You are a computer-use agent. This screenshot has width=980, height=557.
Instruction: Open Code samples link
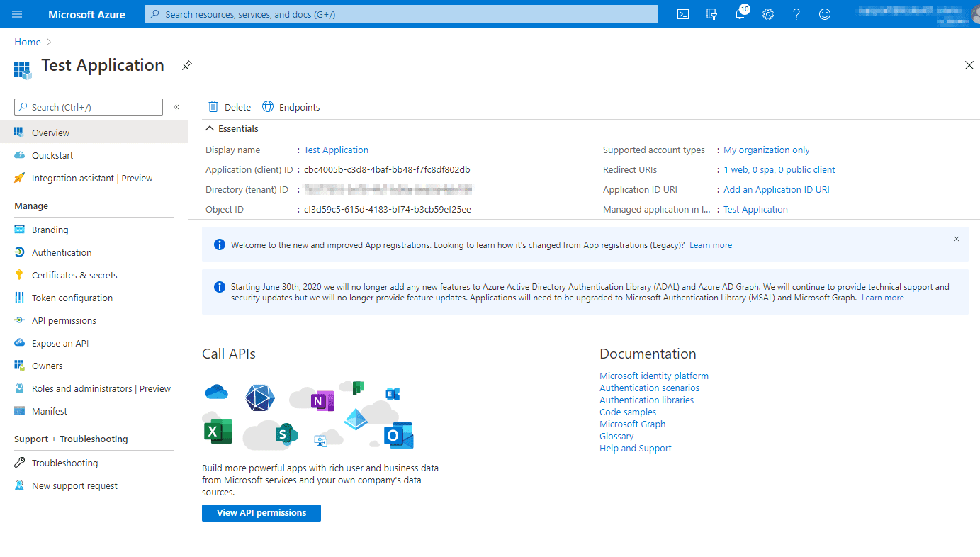(628, 412)
